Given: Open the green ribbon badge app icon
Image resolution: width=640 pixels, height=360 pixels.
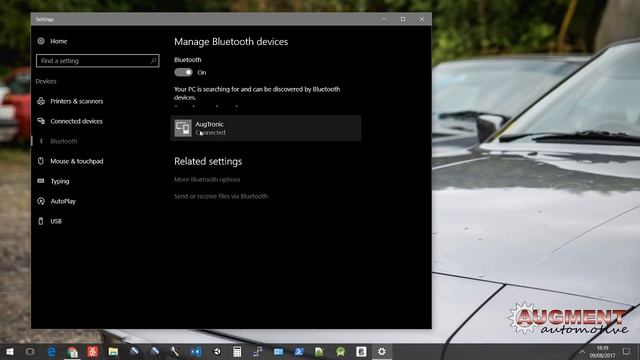Looking at the screenshot, I should coord(340,351).
